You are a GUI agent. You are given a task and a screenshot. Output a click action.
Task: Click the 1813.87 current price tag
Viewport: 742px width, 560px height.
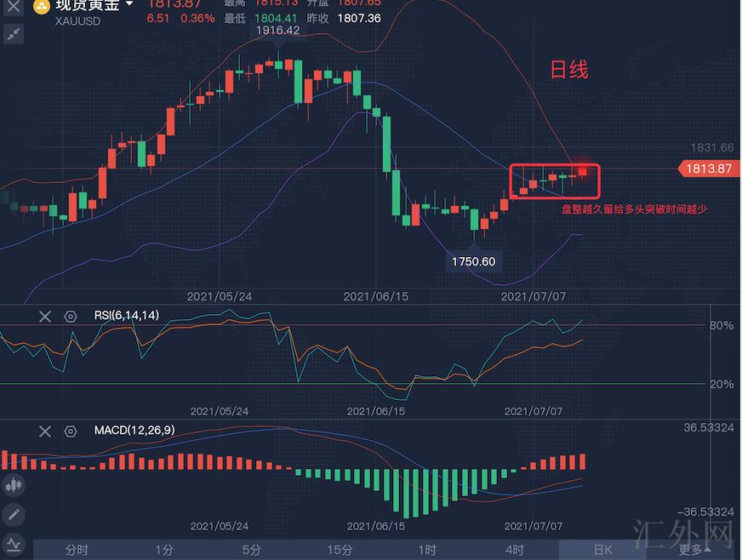click(709, 169)
